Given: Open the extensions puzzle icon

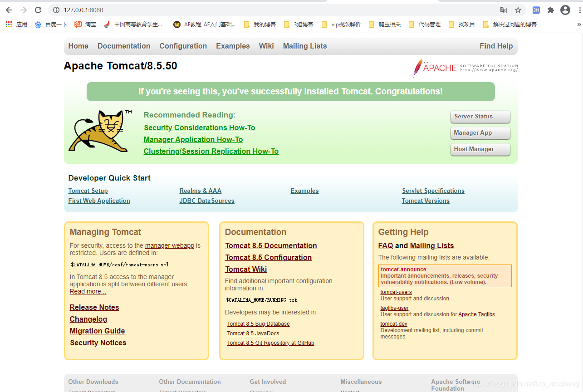Looking at the screenshot, I should point(551,10).
